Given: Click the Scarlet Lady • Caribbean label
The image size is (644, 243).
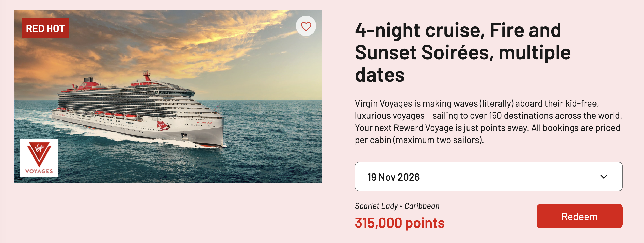Looking at the screenshot, I should click(397, 206).
